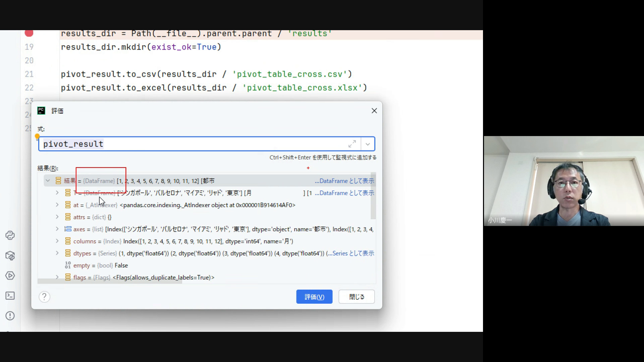Image resolution: width=644 pixels, height=362 pixels.
Task: Expand the dtypes Series node
Action: click(x=57, y=253)
